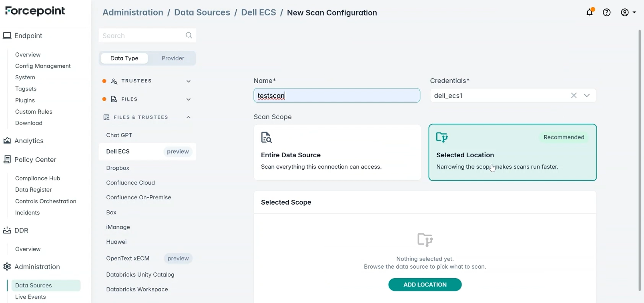644x303 pixels.
Task: Clear the dell_ecs1 credentials selection
Action: coord(574,95)
